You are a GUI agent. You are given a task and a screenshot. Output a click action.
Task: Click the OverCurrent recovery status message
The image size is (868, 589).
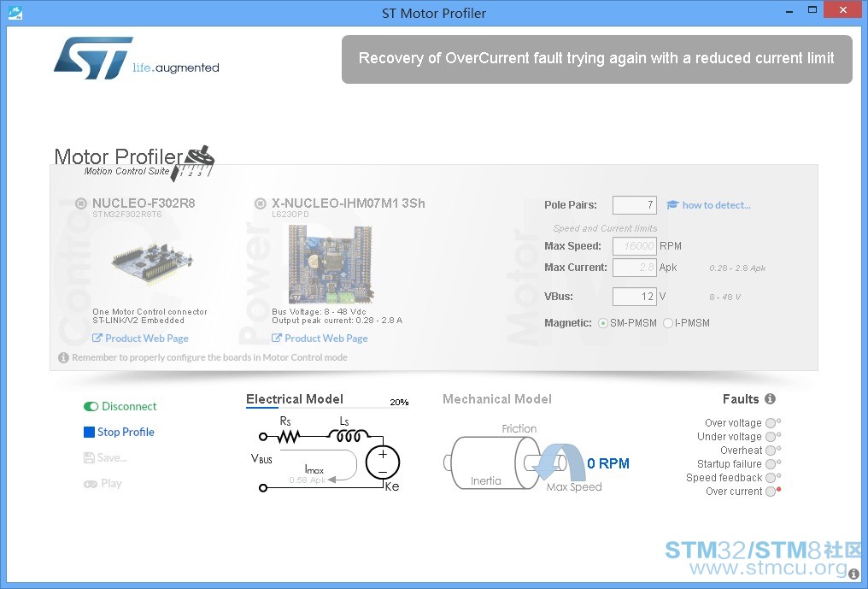(596, 59)
